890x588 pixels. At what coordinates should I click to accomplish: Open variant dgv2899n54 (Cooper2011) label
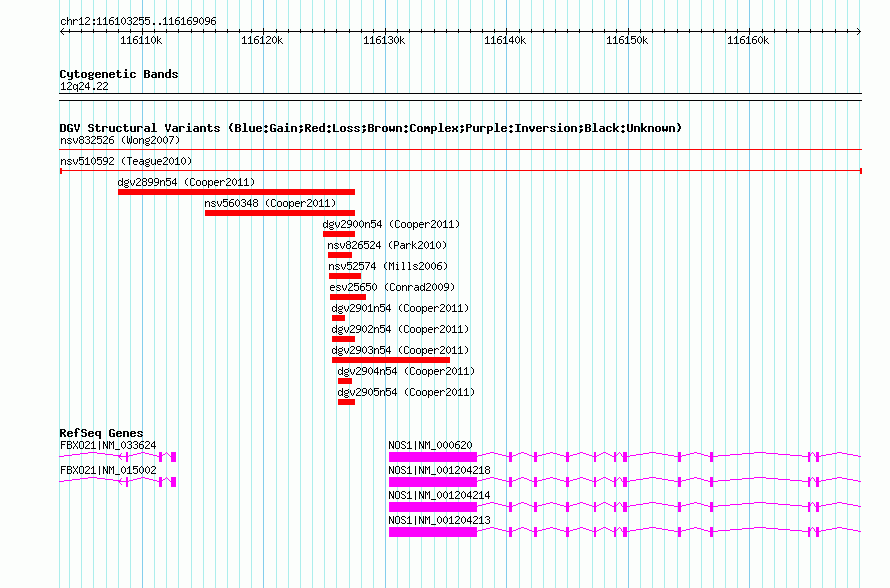[x=186, y=182]
